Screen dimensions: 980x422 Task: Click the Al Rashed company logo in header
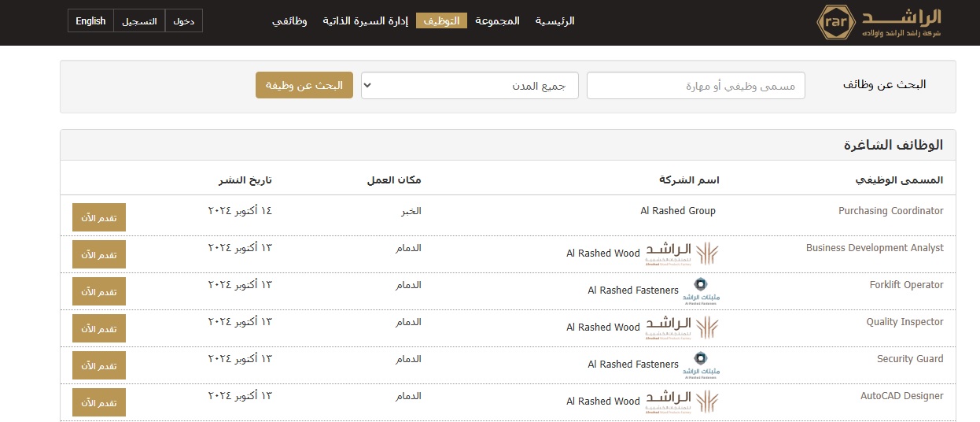pos(879,22)
